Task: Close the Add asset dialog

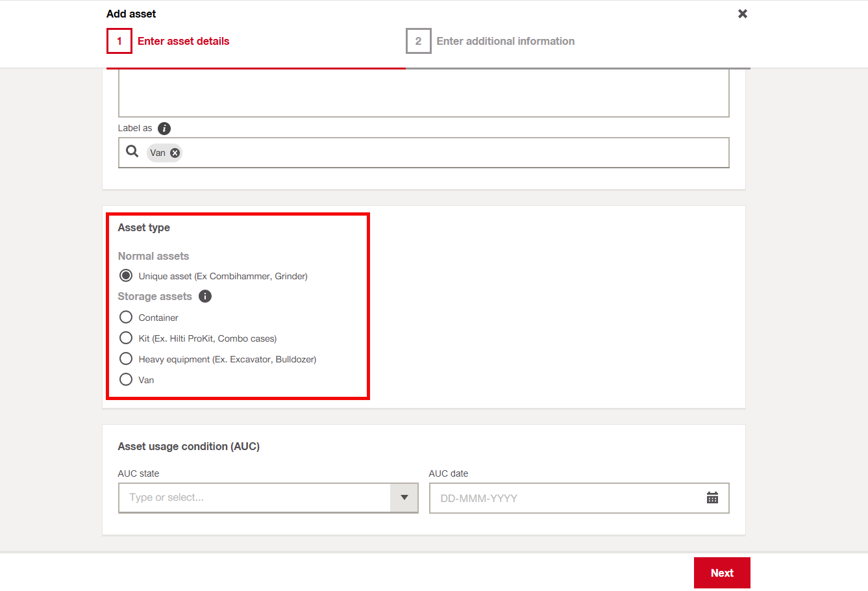Action: (743, 14)
